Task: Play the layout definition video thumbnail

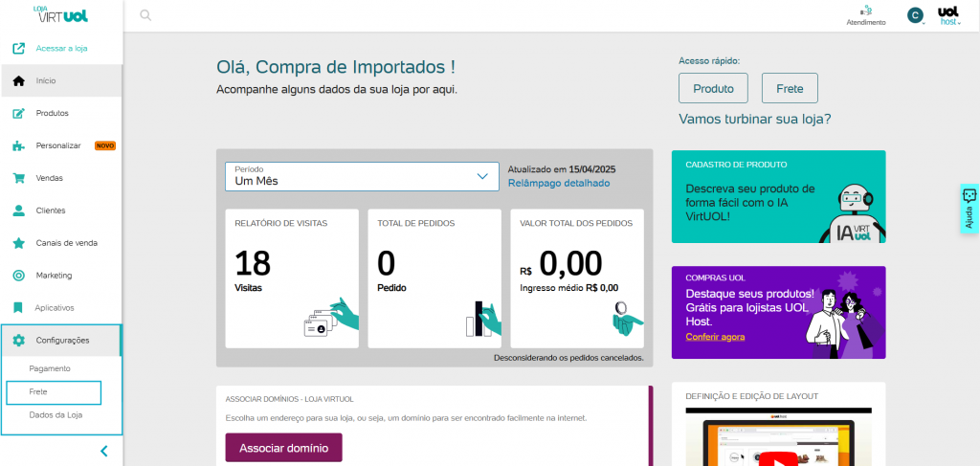Action: [778, 437]
